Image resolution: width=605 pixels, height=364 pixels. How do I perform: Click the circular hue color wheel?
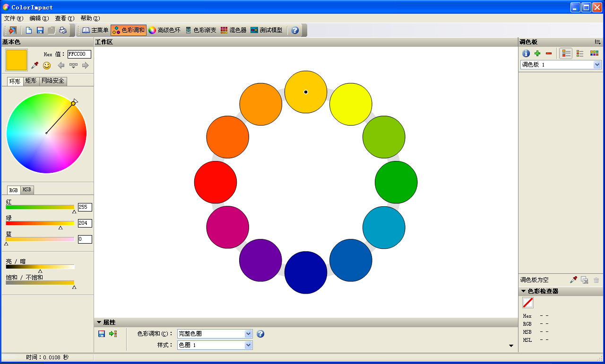click(x=46, y=133)
